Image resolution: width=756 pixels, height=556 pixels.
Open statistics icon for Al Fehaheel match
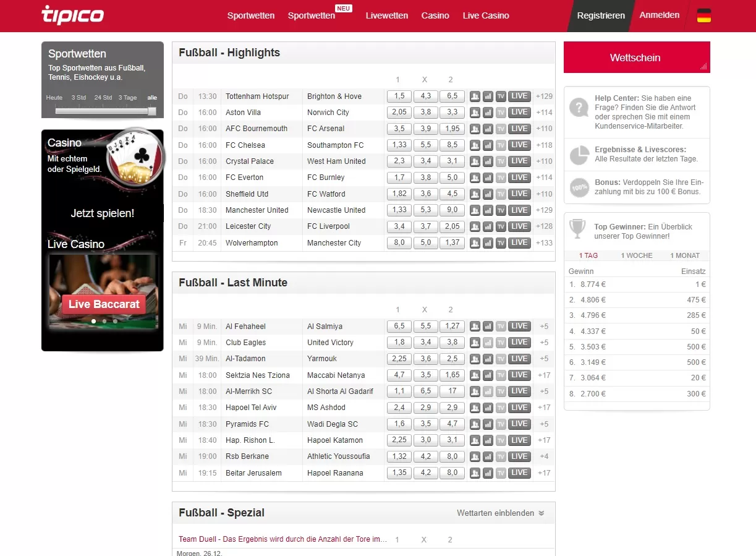(488, 327)
